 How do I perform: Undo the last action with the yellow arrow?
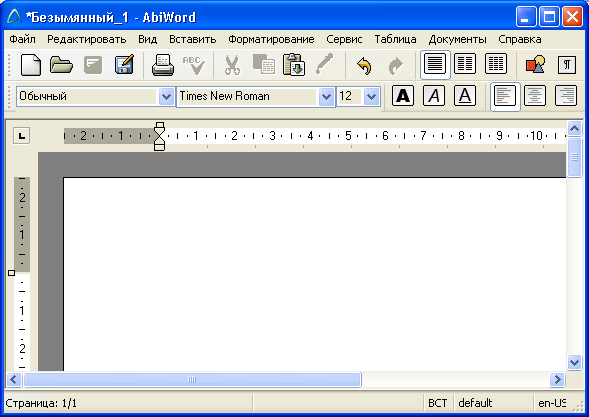click(x=364, y=66)
